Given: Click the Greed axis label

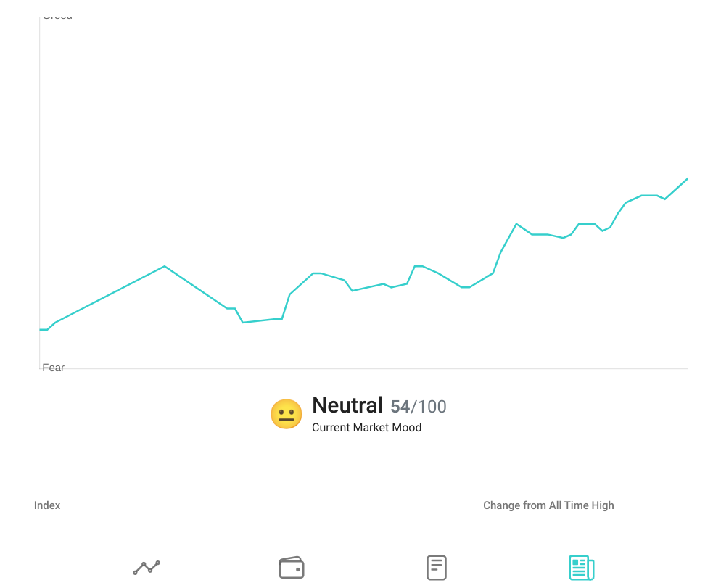Looking at the screenshot, I should (57, 15).
